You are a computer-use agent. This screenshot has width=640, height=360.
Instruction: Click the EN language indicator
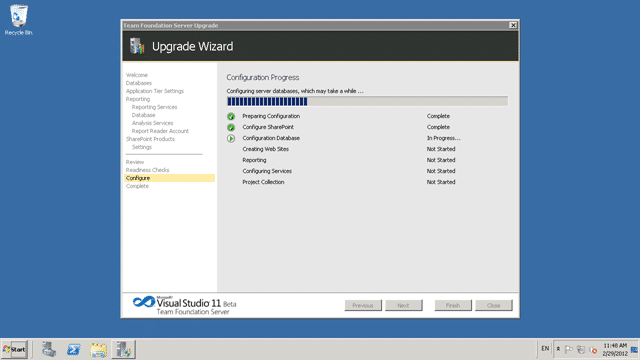click(545, 349)
